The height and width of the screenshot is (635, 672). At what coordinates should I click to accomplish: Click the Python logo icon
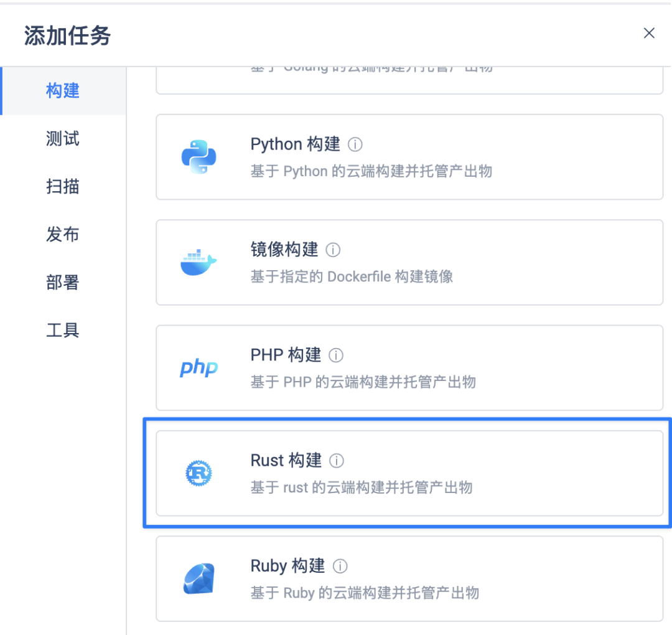coord(198,157)
